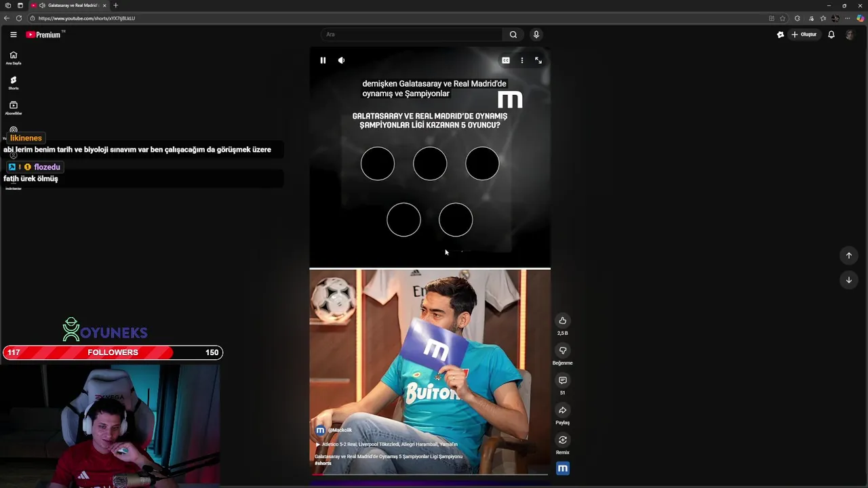Mute the Shorts video volume
The image size is (868, 488).
341,60
